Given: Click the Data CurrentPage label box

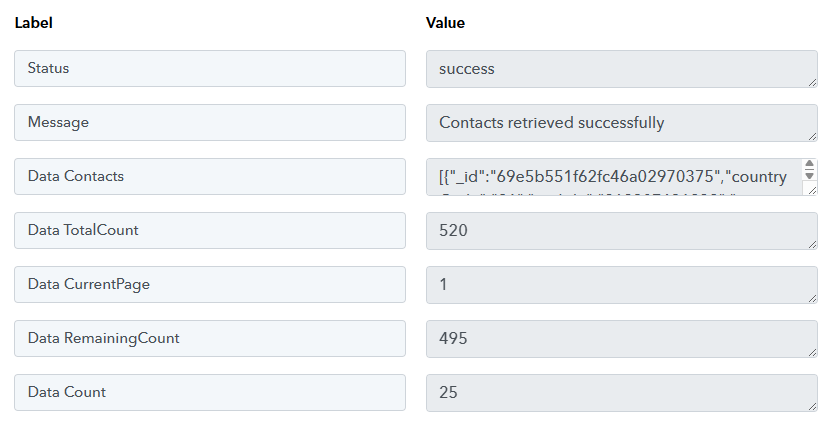Looking at the screenshot, I should [x=210, y=285].
